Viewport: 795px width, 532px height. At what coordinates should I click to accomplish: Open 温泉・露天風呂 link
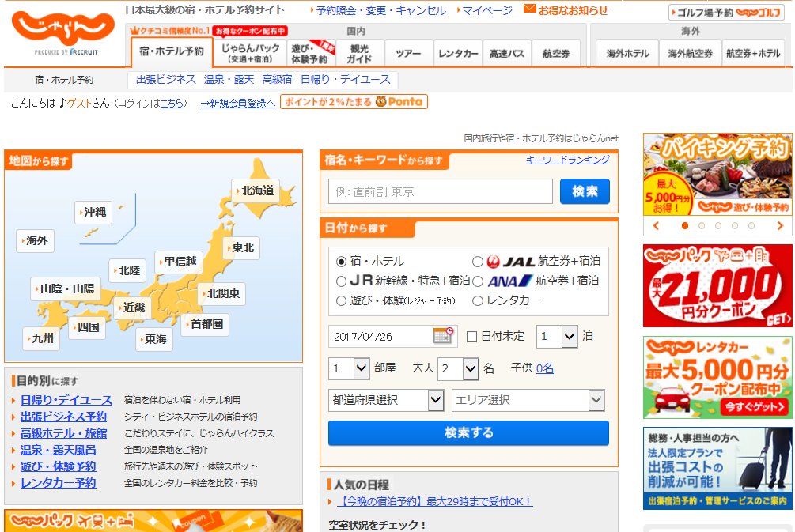pyautogui.click(x=58, y=450)
